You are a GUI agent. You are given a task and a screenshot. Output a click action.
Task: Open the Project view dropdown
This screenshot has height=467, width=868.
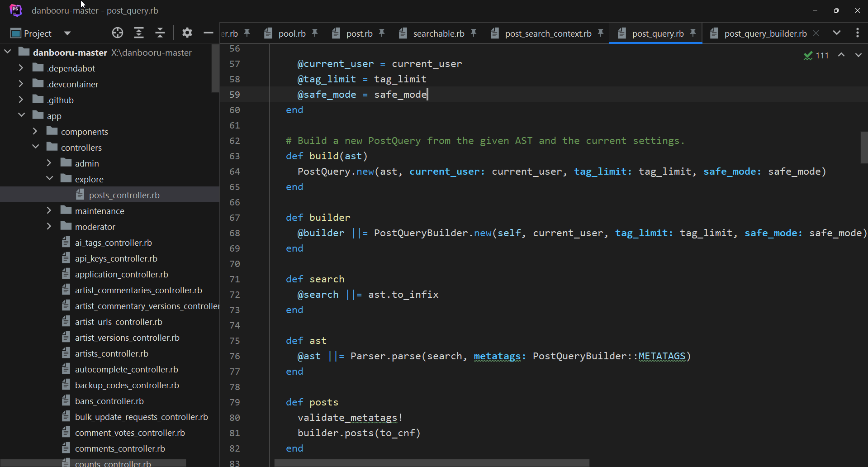tap(67, 33)
